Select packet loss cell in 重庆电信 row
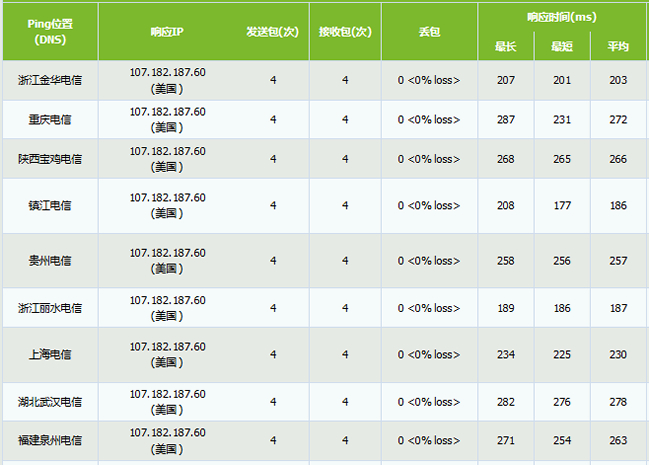Screen dimensions: 649x465 pos(428,119)
